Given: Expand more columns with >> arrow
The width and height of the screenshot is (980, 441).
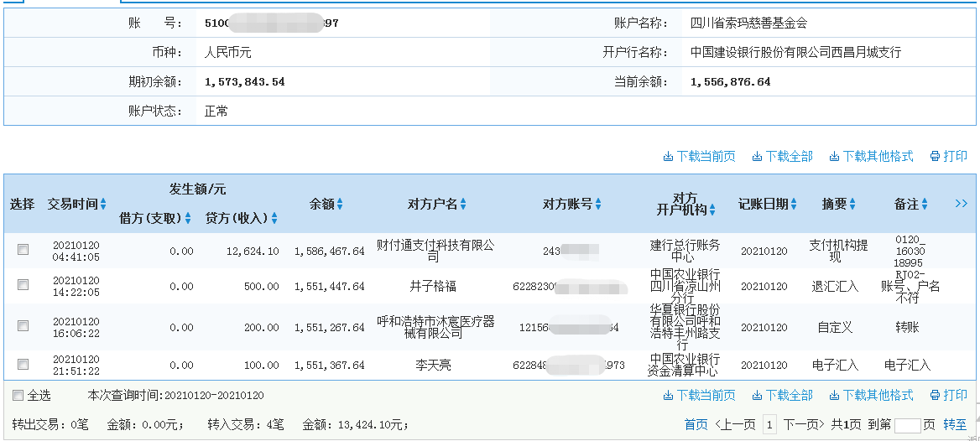Looking at the screenshot, I should [x=962, y=204].
